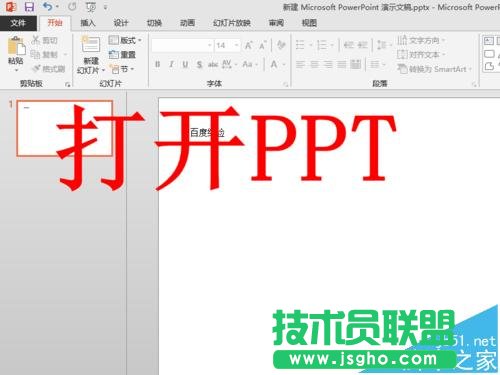Click the Undo arrow icon

(x=48, y=6)
